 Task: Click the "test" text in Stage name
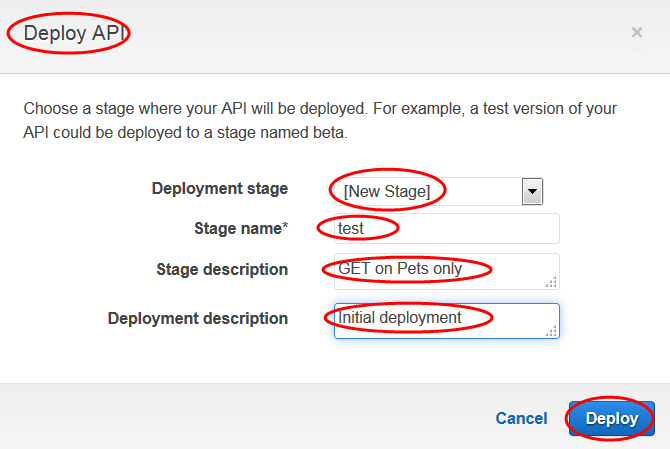[351, 229]
